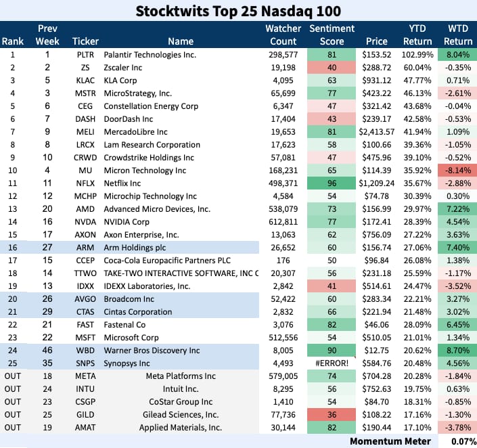Select the $1,209.24 price cell
The height and width of the screenshot is (448, 477).
point(377,183)
